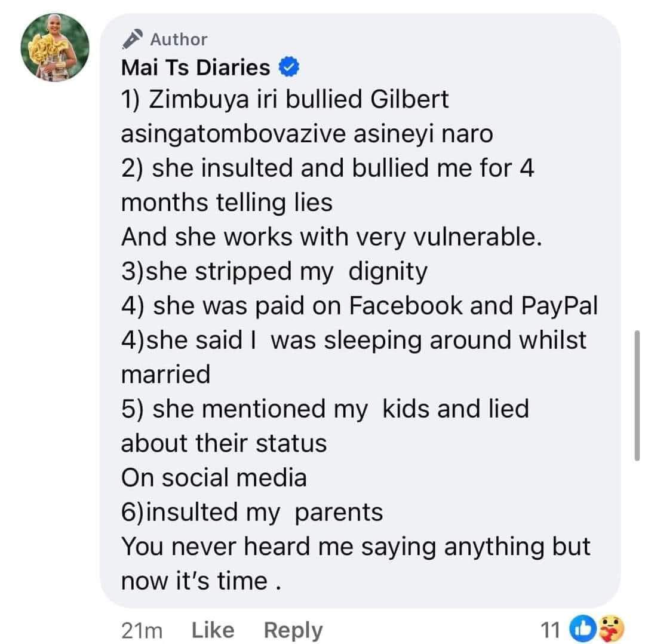Open the commenter's circular profile picture
The width and height of the screenshot is (645, 644).
(55, 47)
